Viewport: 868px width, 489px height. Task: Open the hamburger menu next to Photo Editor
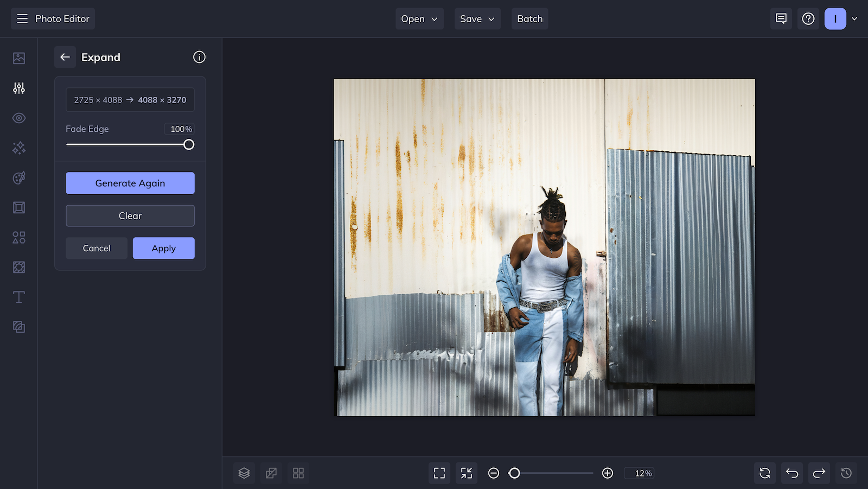click(x=22, y=18)
